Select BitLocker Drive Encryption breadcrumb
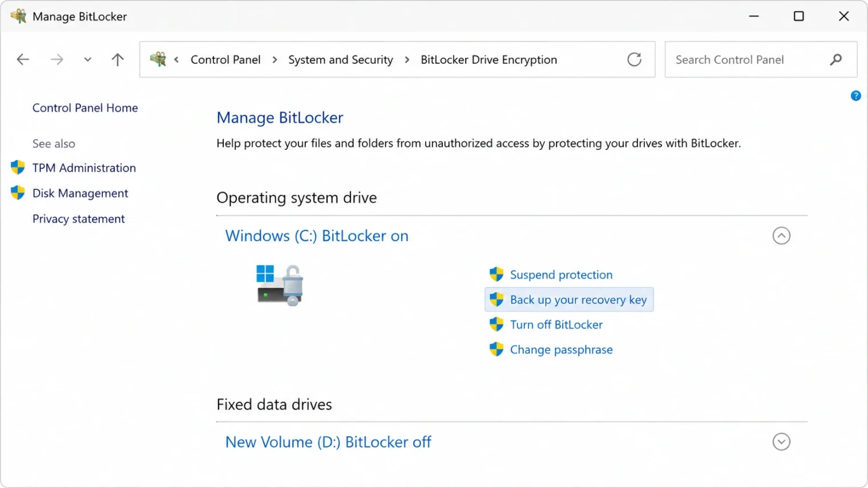Screen dimensions: 868x488 tap(488, 59)
